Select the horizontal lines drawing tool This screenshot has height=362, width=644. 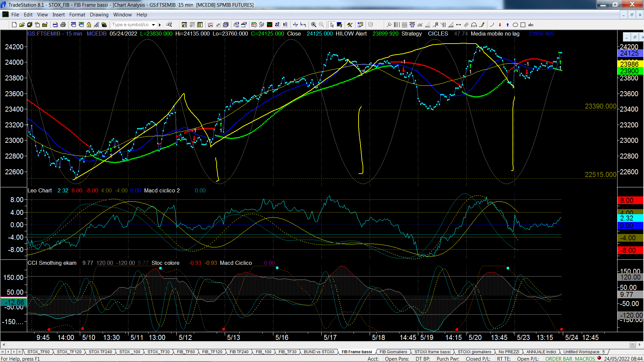[x=405, y=25]
